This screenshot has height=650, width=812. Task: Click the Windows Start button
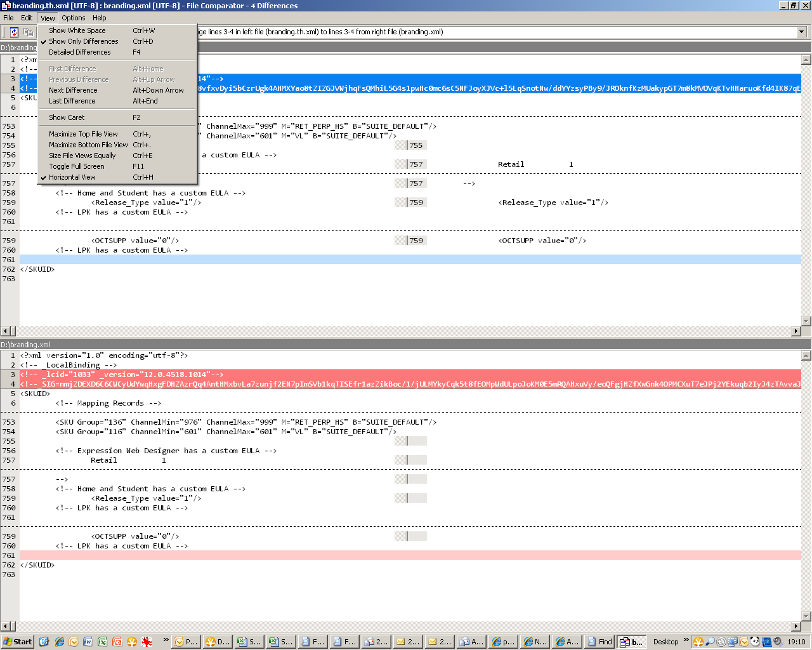(x=18, y=642)
